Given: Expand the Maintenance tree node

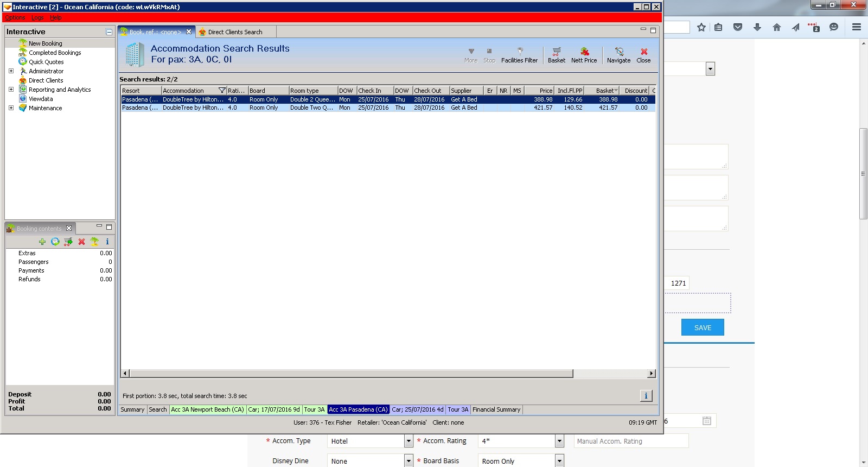Looking at the screenshot, I should (11, 108).
